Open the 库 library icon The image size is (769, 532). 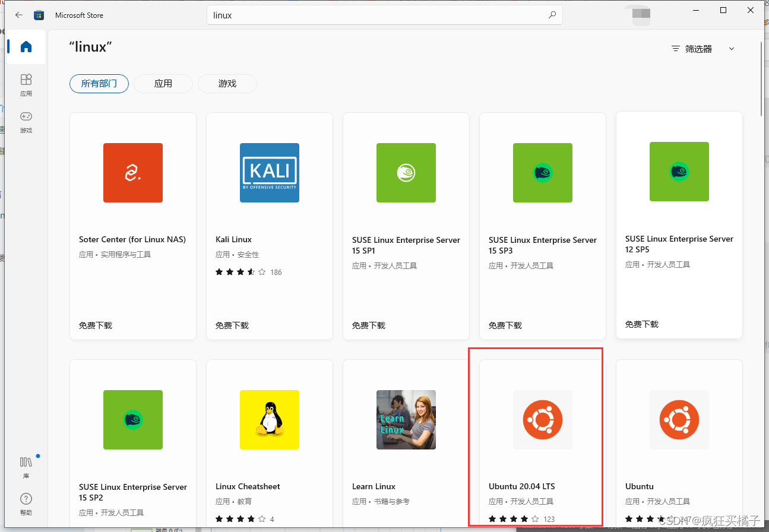point(26,467)
